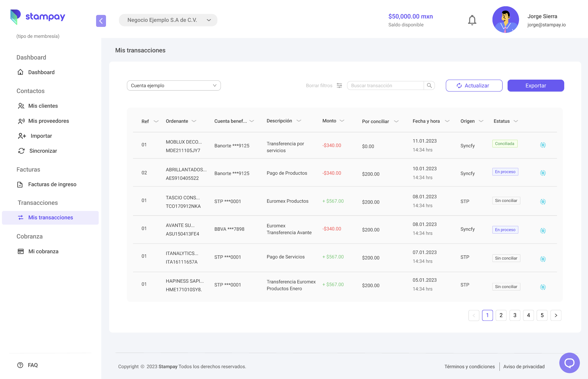588x379 pixels.
Task: Open Negocio Ejemplo business dropdown
Action: click(168, 20)
